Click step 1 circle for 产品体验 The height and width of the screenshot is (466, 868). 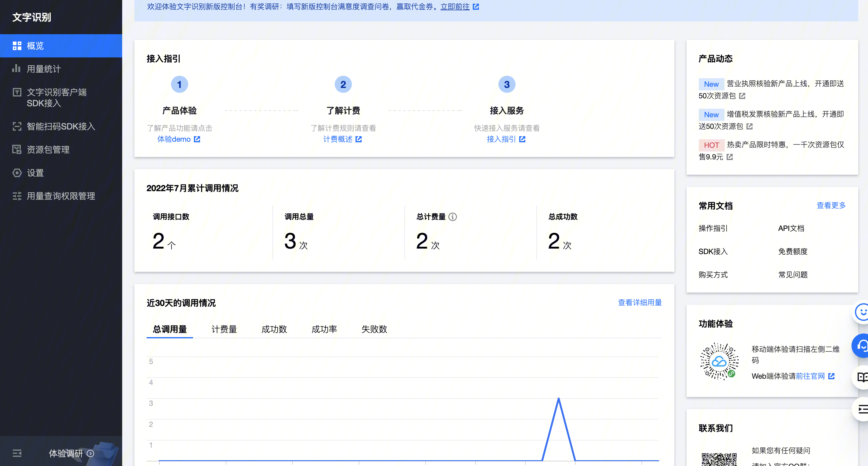point(179,84)
